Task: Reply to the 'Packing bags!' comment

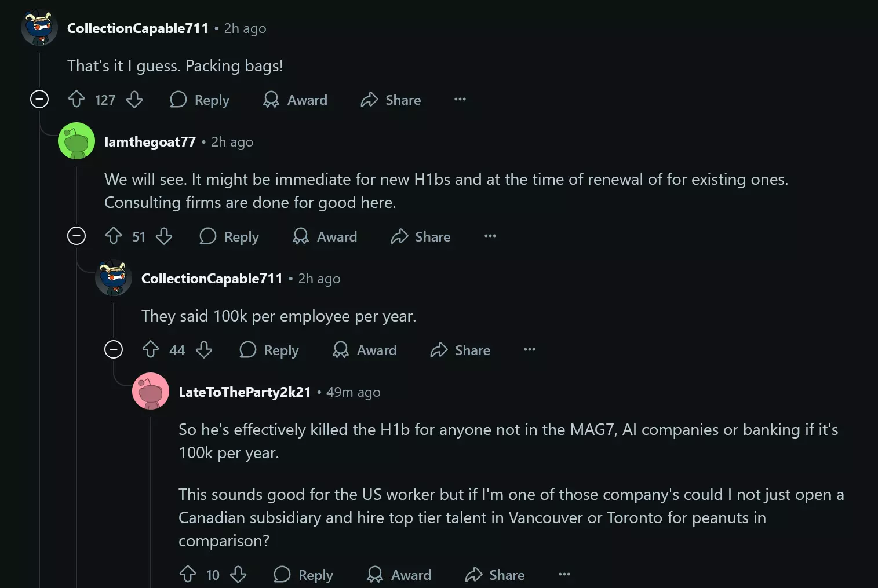Action: [x=200, y=100]
